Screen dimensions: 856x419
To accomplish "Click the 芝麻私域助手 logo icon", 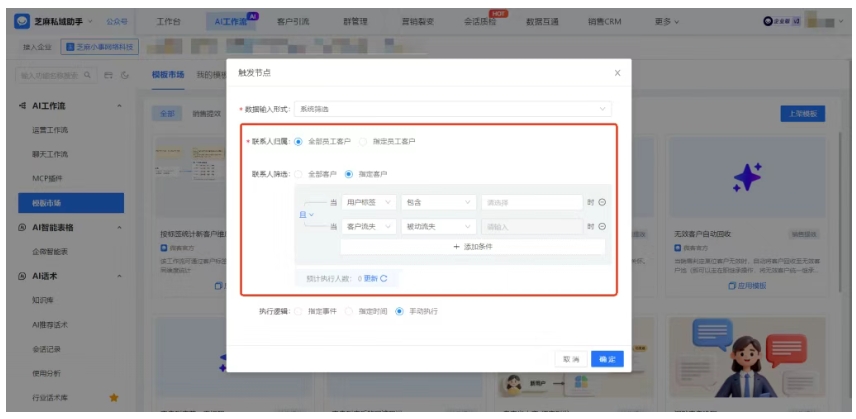I will tap(22, 21).
